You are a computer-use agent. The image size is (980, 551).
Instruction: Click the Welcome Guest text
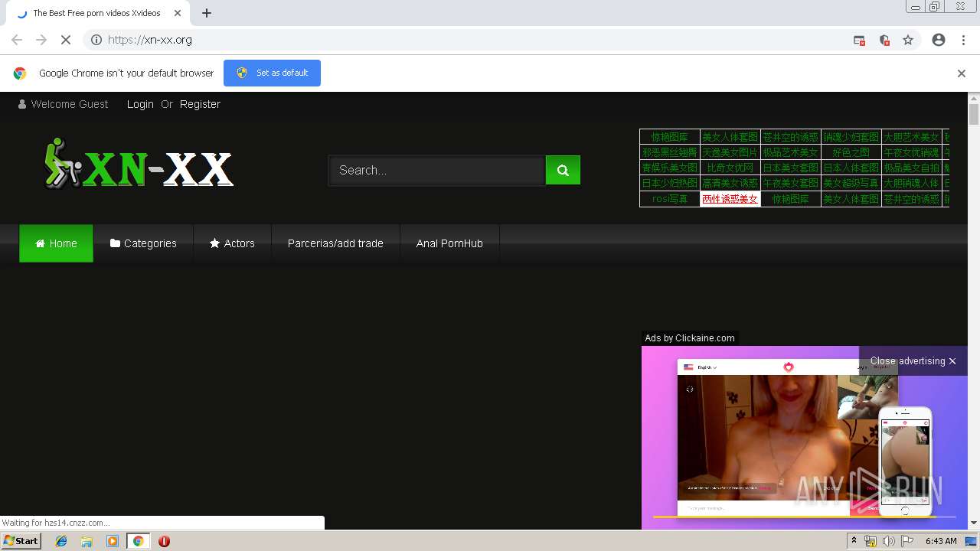(70, 104)
